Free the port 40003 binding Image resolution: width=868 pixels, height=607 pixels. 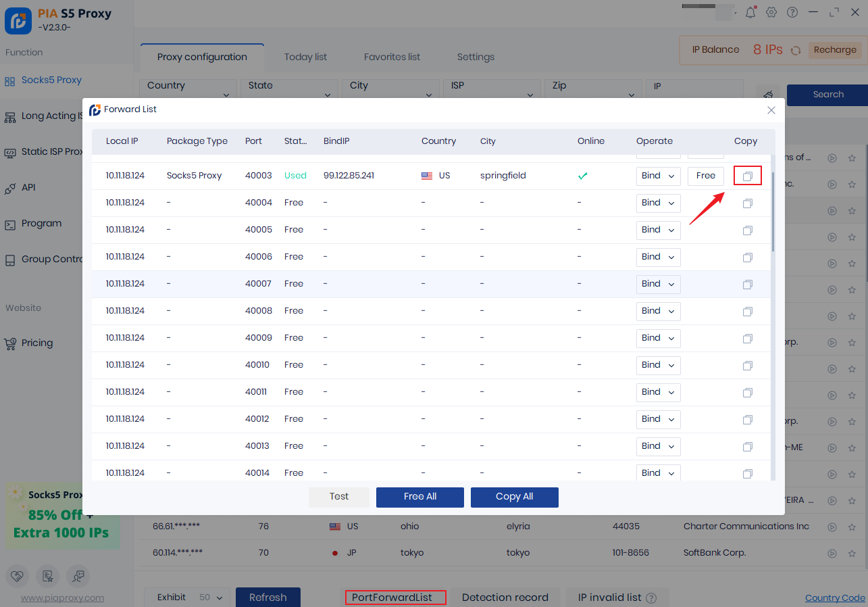705,176
